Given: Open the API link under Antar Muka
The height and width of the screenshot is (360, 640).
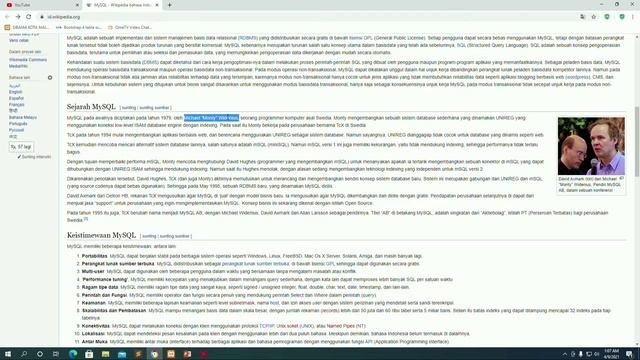Looking at the screenshot, I should (x=369, y=341).
